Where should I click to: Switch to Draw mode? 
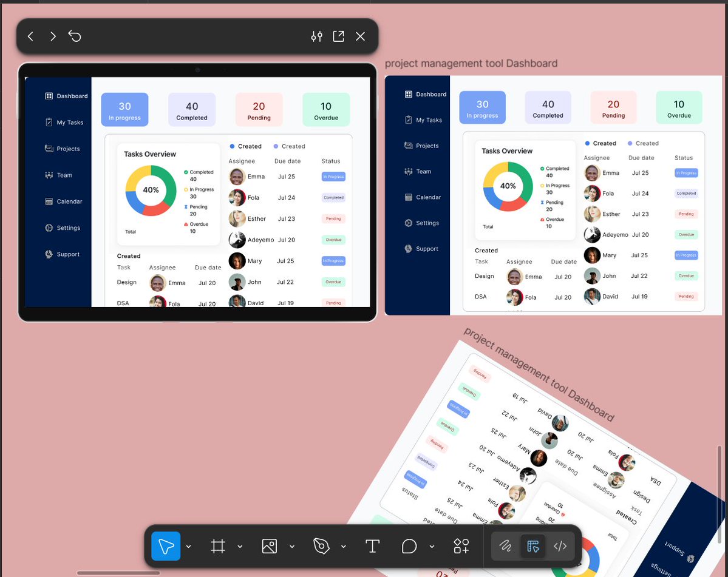(505, 546)
